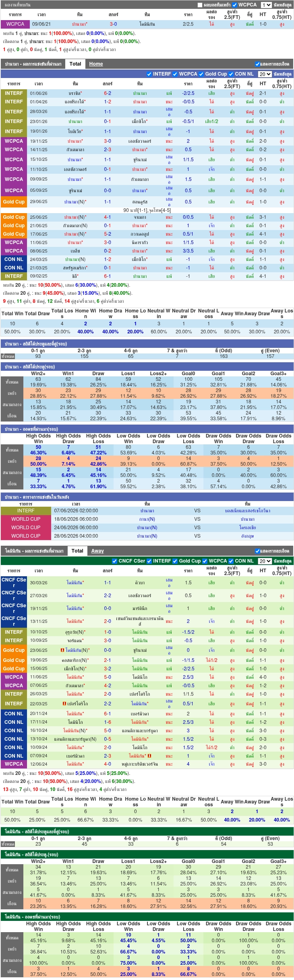Click -2/2.5 odds value on 01/06/26 row
Viewport: 294px width, 980px height.
188,93
